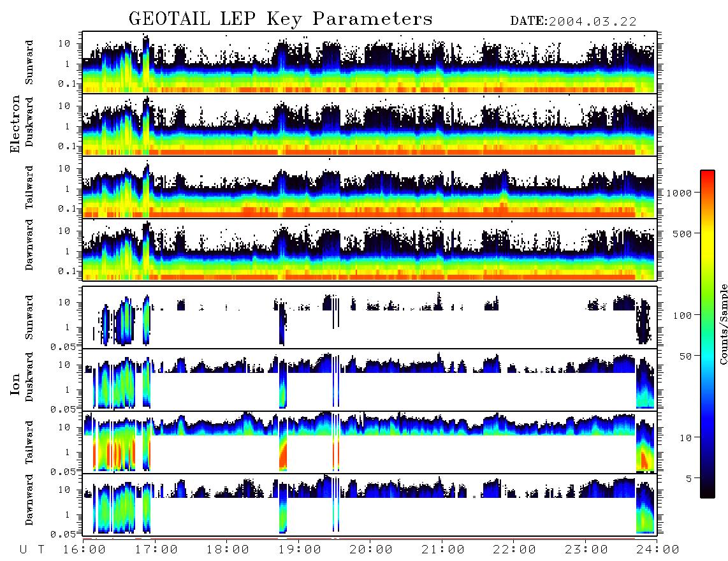Open the Ion Duskward spectrogram panel
Screen dimensions: 728x561
(370, 379)
